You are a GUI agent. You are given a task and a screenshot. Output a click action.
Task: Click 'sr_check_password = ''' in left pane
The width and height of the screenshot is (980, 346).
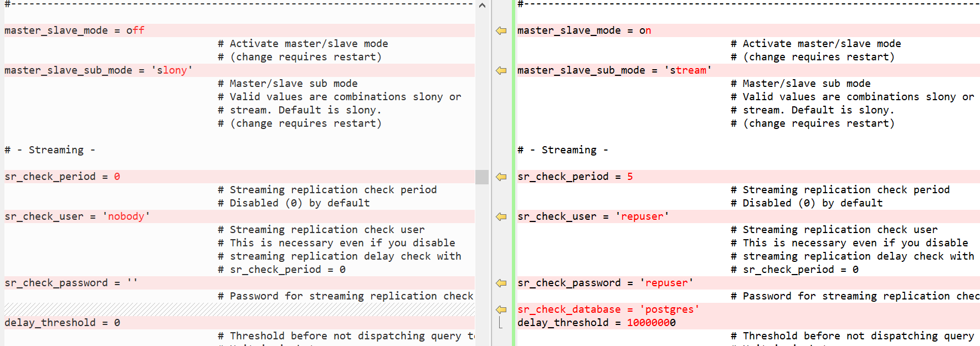[71, 283]
